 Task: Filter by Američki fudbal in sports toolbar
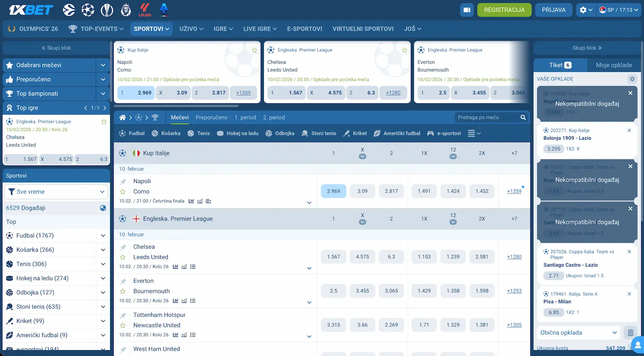(x=397, y=133)
